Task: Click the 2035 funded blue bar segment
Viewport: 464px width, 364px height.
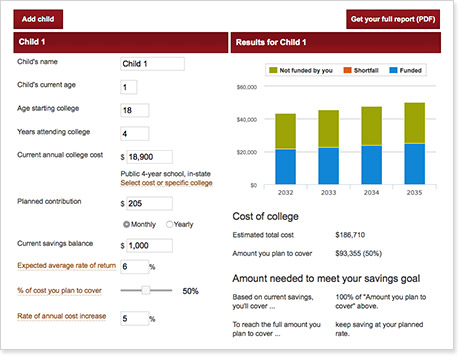Action: tap(415, 164)
